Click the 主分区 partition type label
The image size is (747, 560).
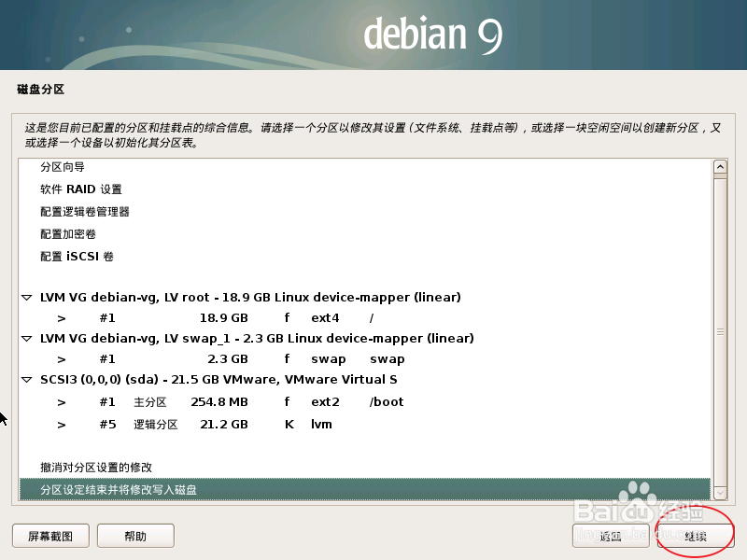pyautogui.click(x=150, y=402)
